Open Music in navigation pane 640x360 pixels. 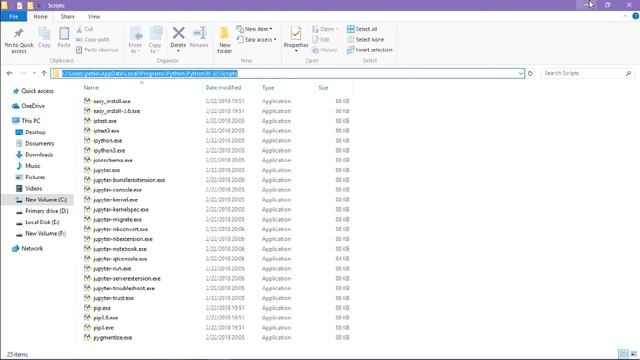(x=28, y=166)
